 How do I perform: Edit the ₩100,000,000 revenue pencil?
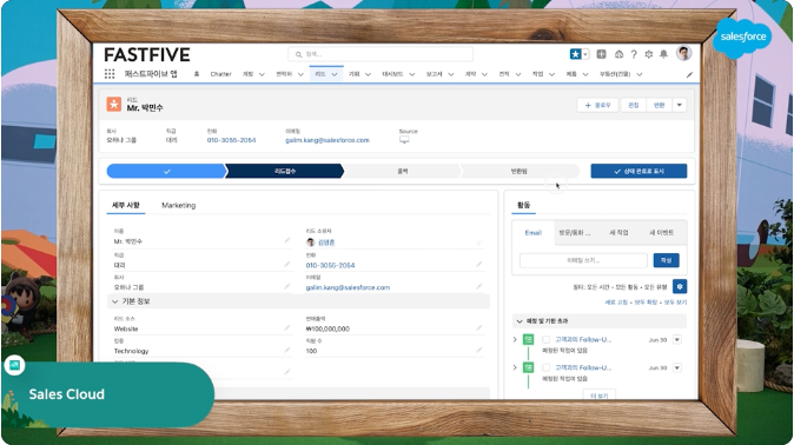pos(479,328)
